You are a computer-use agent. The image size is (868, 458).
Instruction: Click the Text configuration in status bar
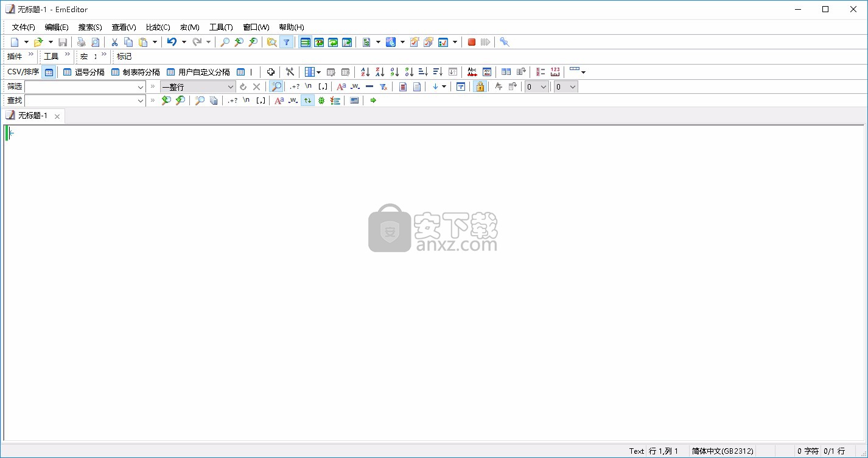click(x=637, y=451)
